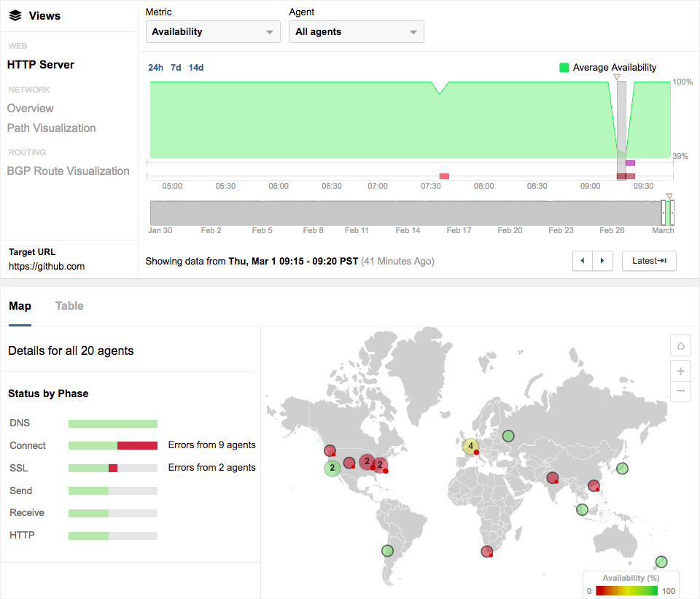Click the yellow cluster marker labeled 4

click(x=471, y=445)
